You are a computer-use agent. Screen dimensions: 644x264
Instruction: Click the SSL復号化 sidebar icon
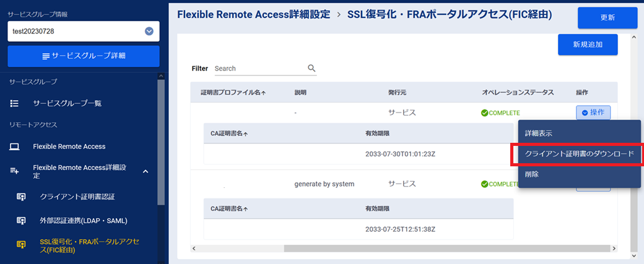tap(21, 245)
